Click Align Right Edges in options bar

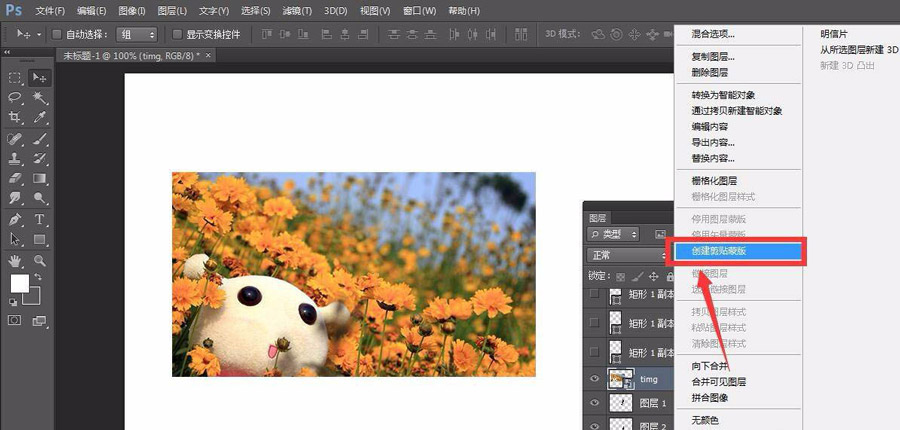(362, 34)
